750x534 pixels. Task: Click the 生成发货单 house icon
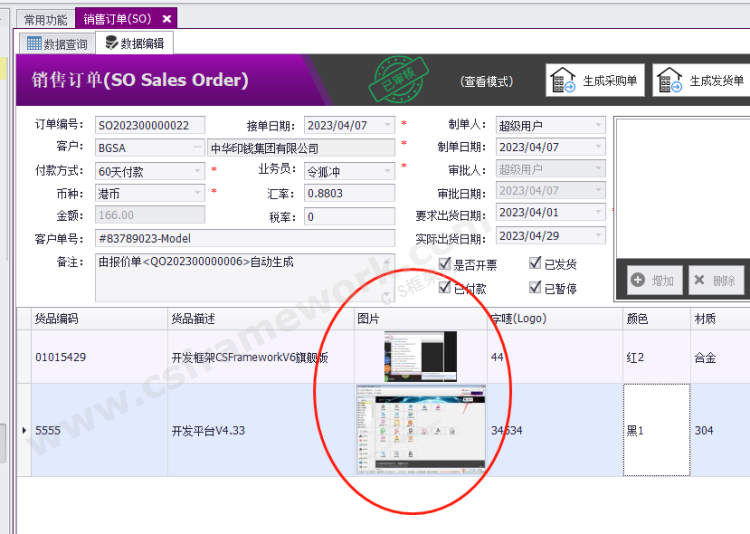point(670,81)
